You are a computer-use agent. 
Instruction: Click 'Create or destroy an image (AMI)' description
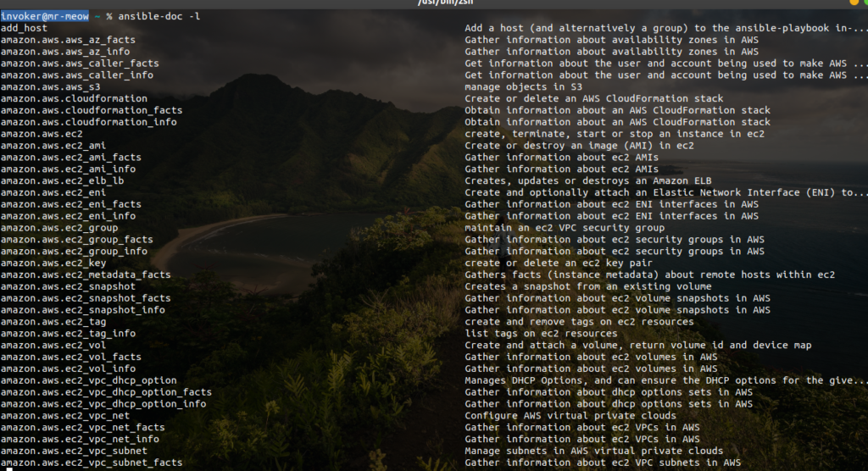[x=579, y=146]
